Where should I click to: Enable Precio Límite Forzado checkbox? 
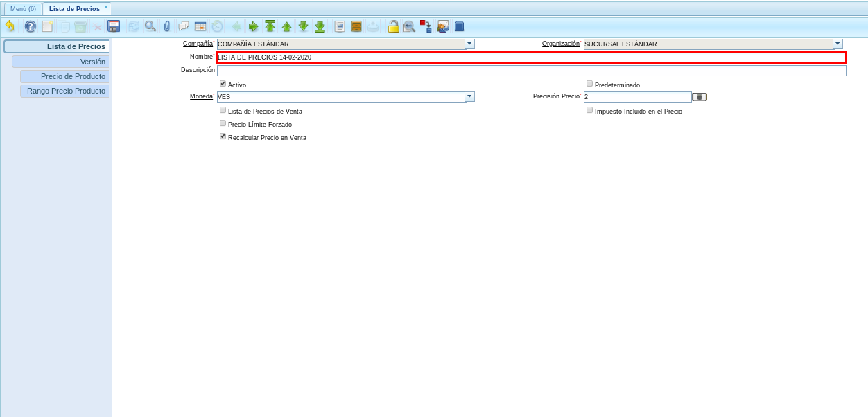[223, 123]
